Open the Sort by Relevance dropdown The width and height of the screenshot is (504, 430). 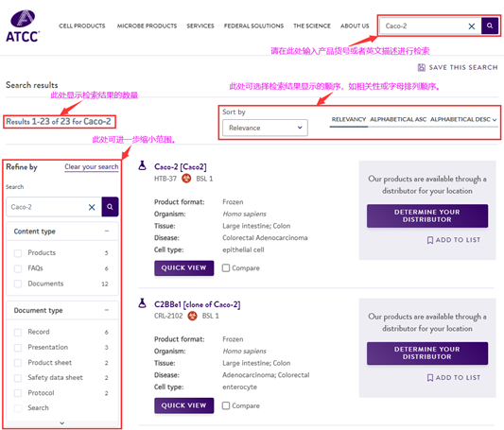pyautogui.click(x=265, y=128)
